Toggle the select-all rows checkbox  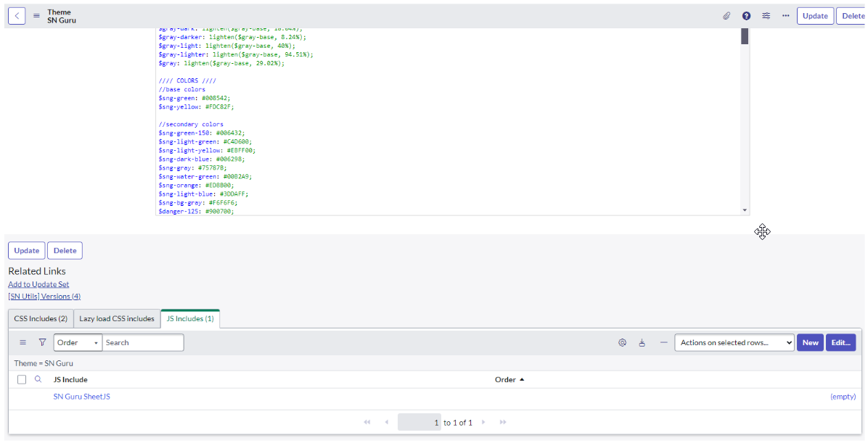pos(22,379)
